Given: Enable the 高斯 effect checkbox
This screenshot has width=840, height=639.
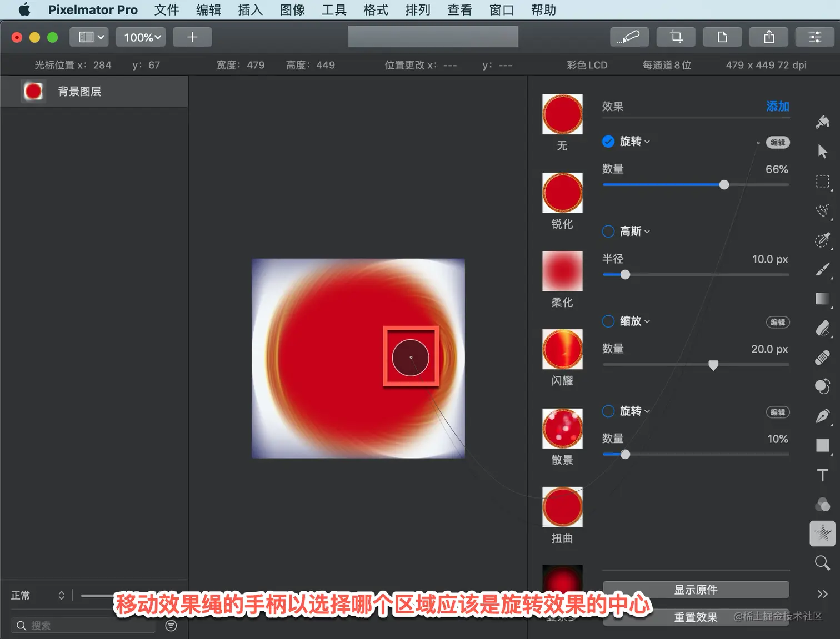Looking at the screenshot, I should [608, 232].
